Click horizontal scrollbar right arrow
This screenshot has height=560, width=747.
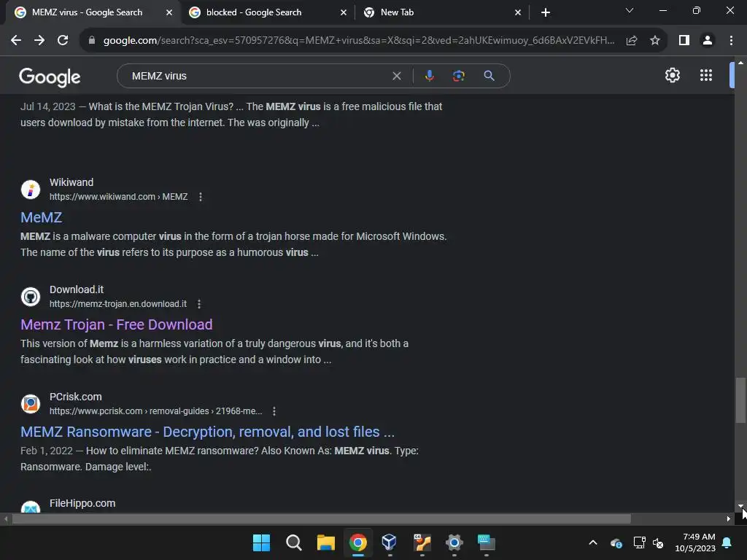pyautogui.click(x=729, y=518)
